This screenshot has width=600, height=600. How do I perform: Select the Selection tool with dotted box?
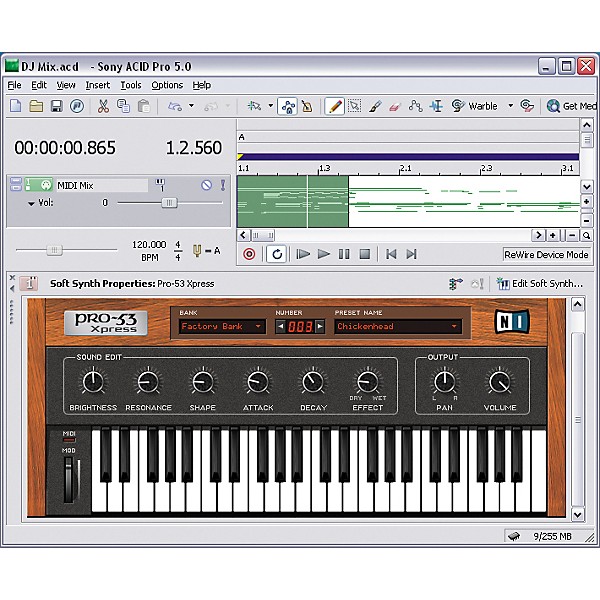pyautogui.click(x=354, y=106)
